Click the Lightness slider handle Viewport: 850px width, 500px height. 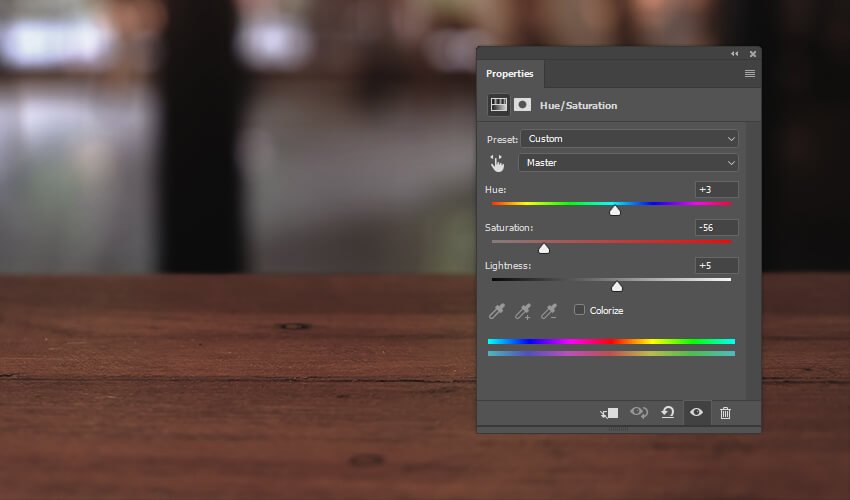coord(617,286)
